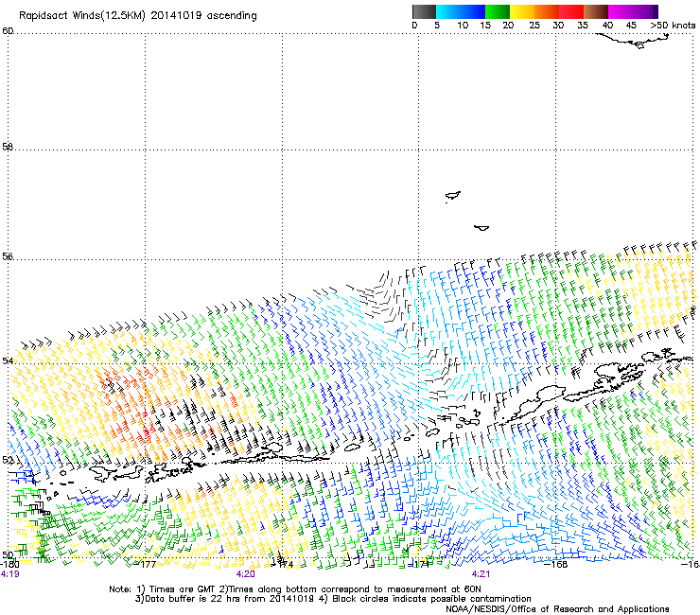Click the 'Times are GMT' note line
Viewport: 700px width, 615px height.
pyautogui.click(x=295, y=589)
